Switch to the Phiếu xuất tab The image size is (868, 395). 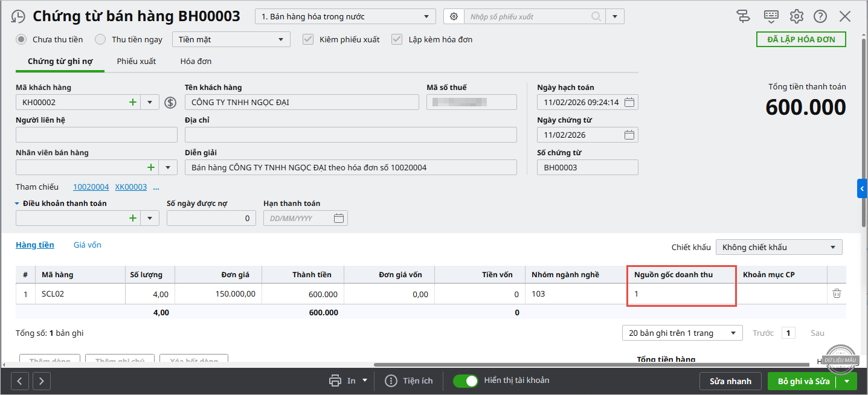pos(137,61)
